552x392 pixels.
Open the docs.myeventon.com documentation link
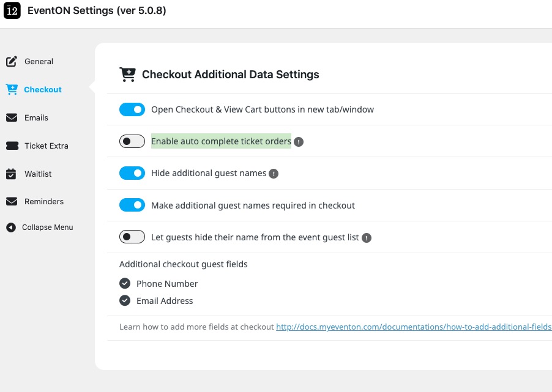[414, 327]
